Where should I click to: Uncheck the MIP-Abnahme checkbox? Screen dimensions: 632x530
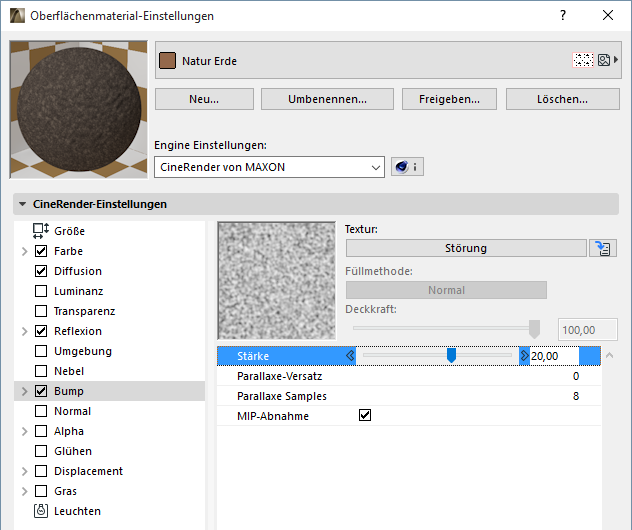(365, 416)
